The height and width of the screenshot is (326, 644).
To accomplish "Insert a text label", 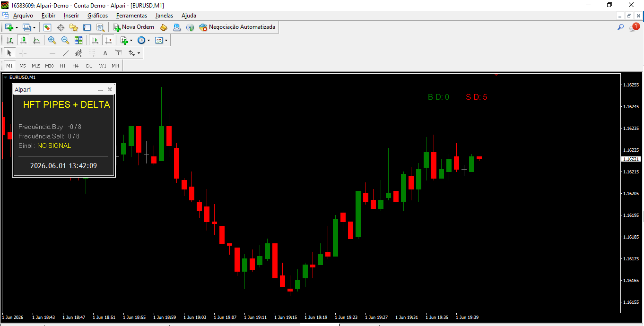I will (x=119, y=53).
